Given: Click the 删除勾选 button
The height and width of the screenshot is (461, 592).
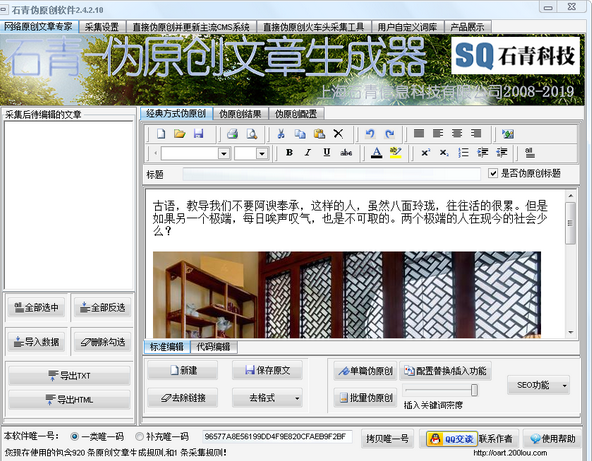Looking at the screenshot, I should coord(103,342).
